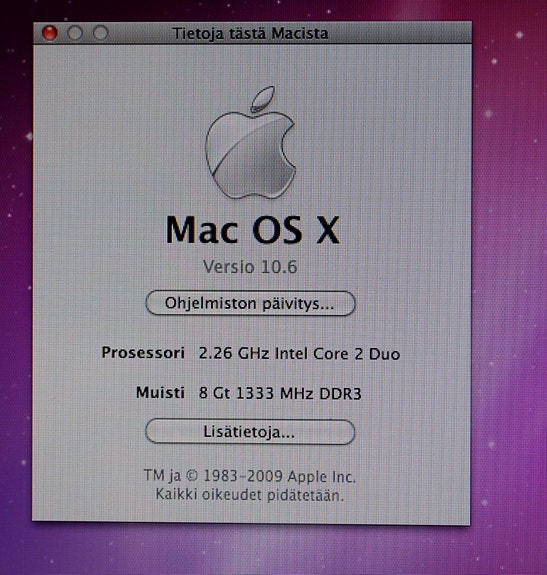Screen dimensions: 547x575
Task: Open Ohjelmiston päivitys software update
Action: click(250, 303)
